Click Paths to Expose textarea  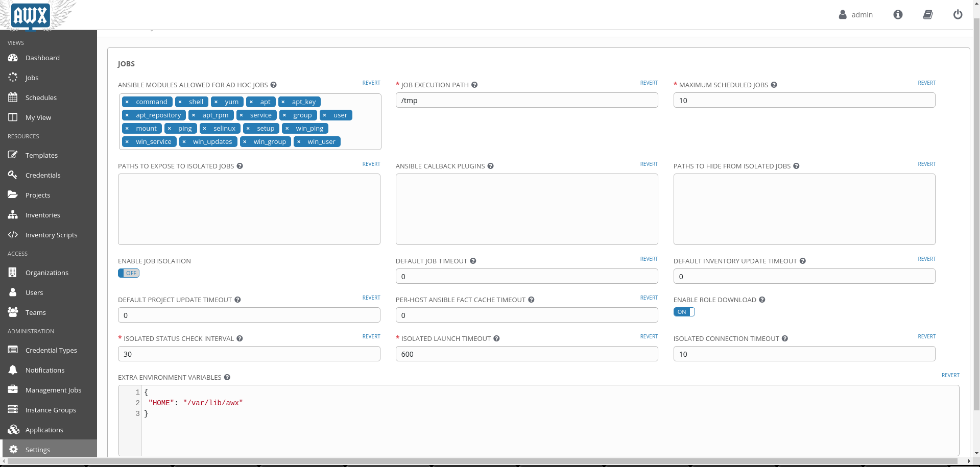click(x=249, y=209)
